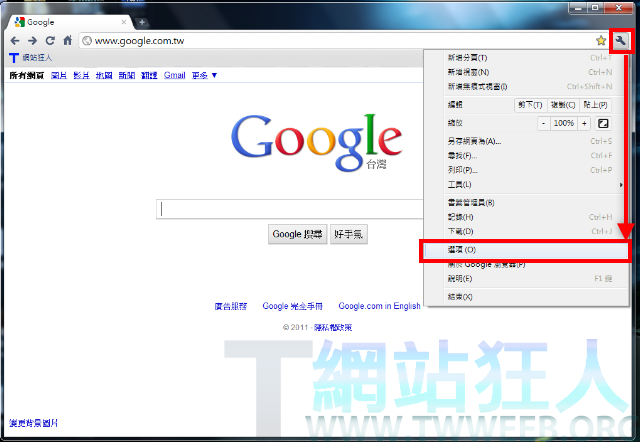
Task: Open Google.com in English link
Action: point(379,306)
